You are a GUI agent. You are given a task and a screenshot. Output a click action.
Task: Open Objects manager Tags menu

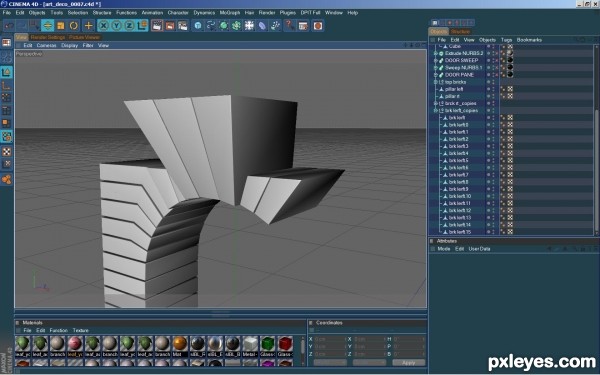click(x=506, y=40)
